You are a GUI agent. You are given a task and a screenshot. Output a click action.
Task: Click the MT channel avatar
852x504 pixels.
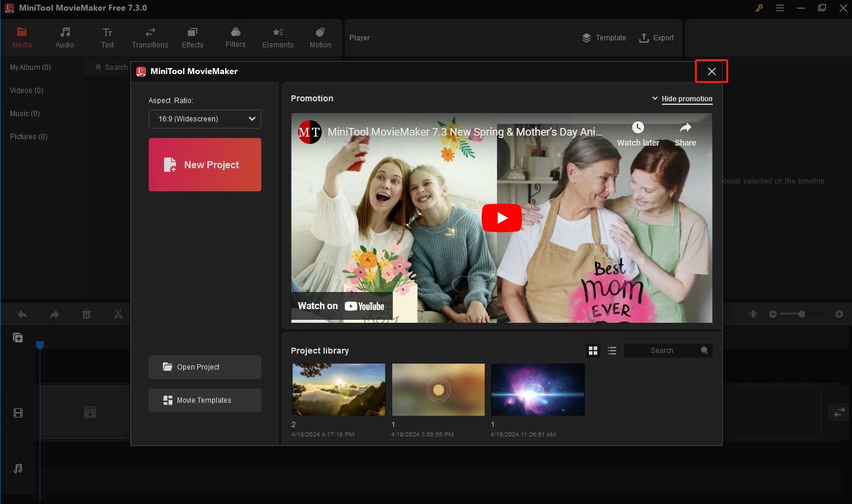309,132
